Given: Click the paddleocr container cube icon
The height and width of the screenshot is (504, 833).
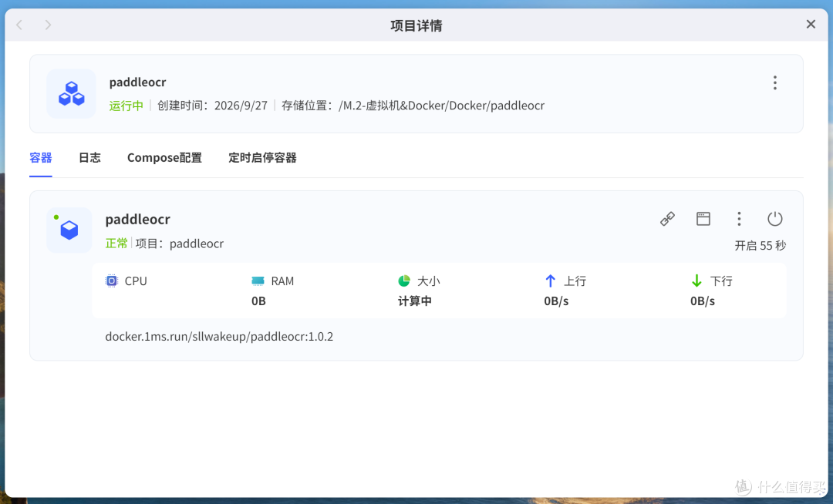Looking at the screenshot, I should (69, 230).
